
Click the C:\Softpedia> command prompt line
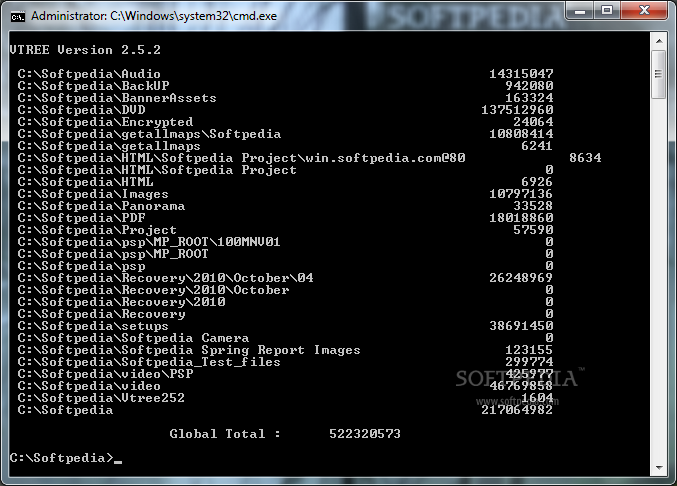(x=66, y=458)
